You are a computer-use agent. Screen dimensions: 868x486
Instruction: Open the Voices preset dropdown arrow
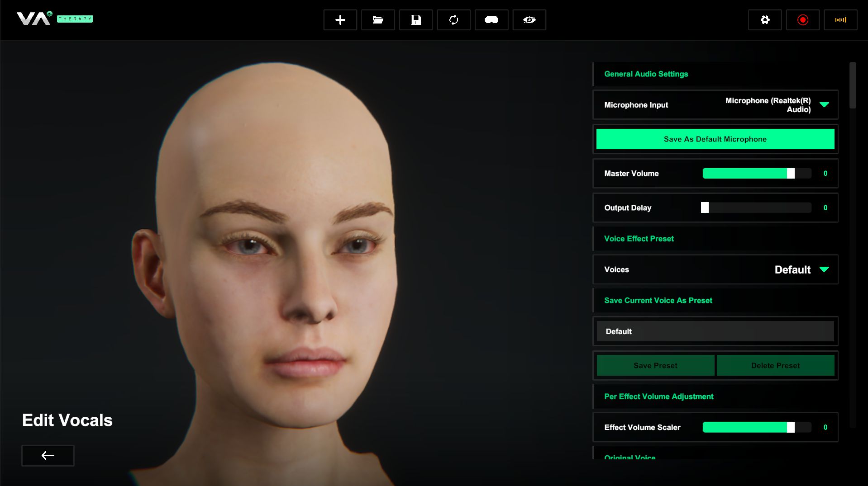(x=824, y=269)
